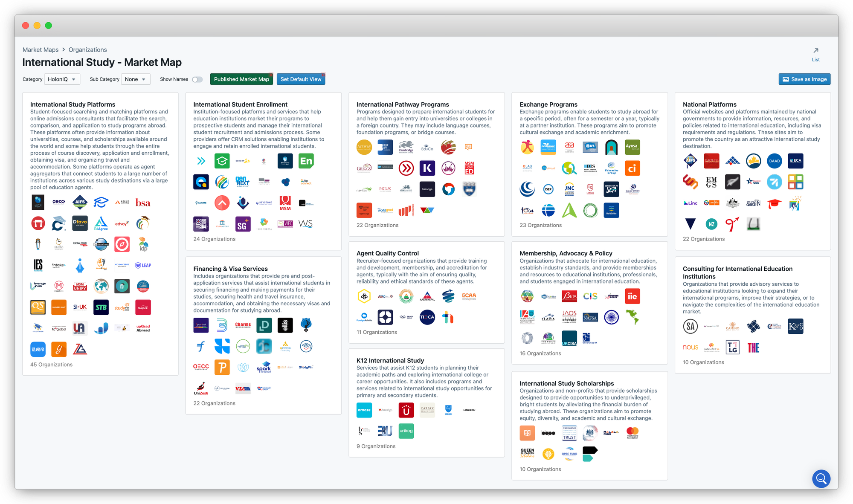Click the amaze logo under K12

(x=364, y=410)
